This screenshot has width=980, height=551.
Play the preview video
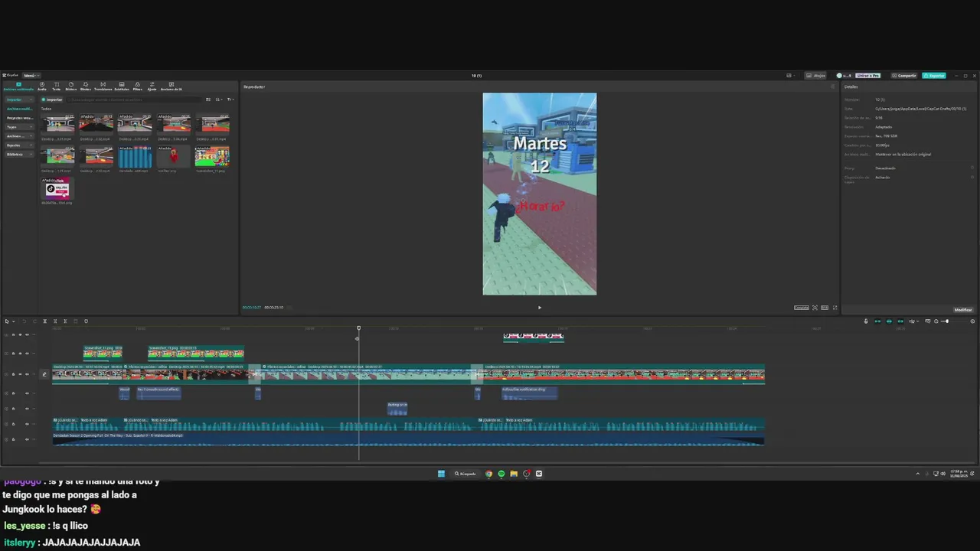point(539,308)
